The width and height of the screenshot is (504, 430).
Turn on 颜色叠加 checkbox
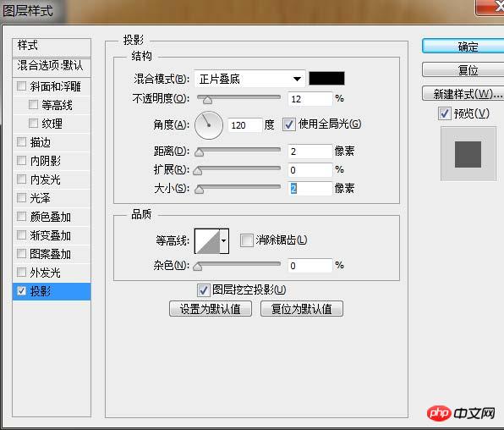[21, 217]
